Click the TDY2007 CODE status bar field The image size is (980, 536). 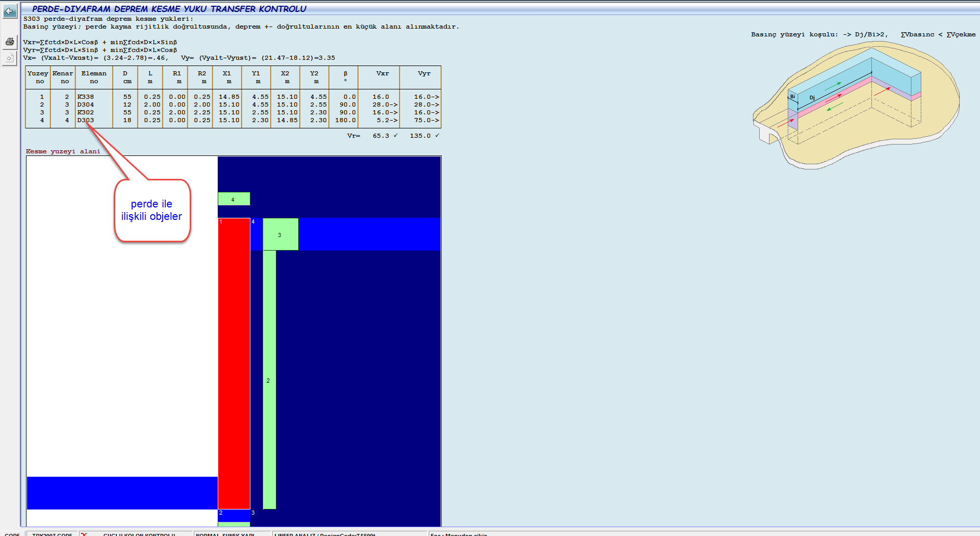52,534
